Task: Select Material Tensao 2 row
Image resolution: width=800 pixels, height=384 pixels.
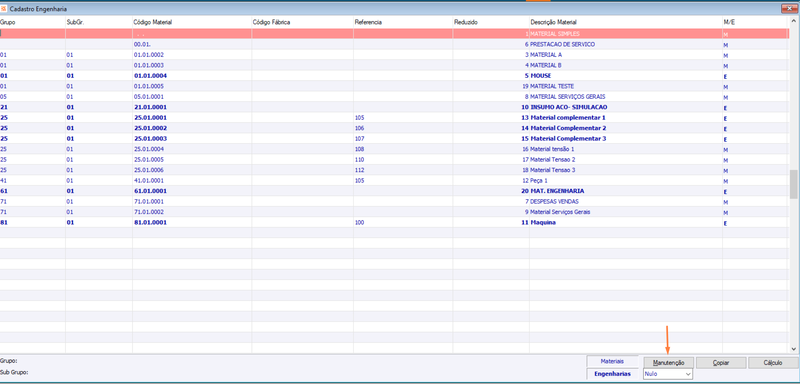Action: tap(394, 160)
